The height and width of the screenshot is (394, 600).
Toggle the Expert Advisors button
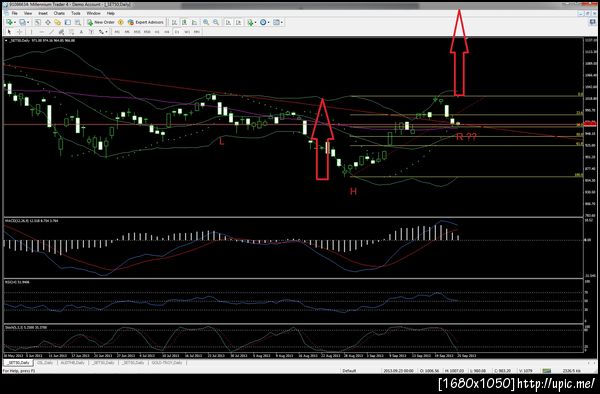tap(146, 22)
